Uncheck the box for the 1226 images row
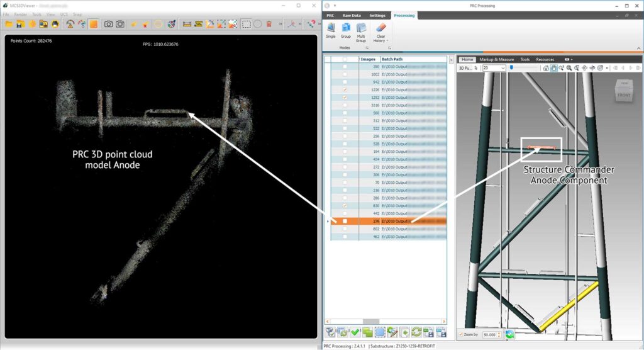 [345, 90]
